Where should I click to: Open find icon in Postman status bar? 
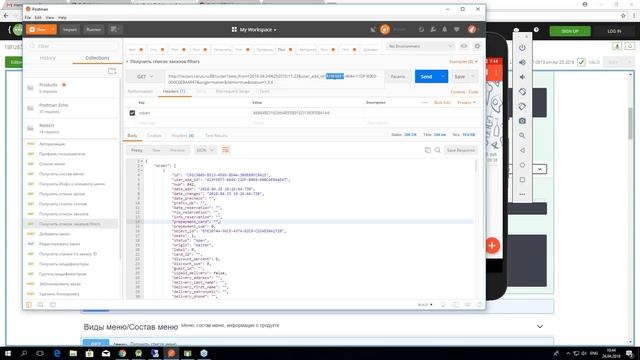[40, 304]
